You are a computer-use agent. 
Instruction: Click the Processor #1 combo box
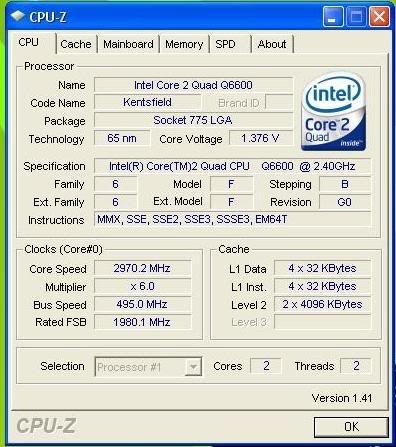(x=148, y=367)
